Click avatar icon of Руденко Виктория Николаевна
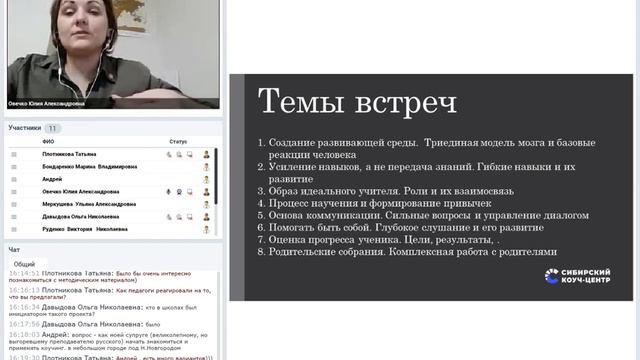640x360 pixels. coord(207,229)
